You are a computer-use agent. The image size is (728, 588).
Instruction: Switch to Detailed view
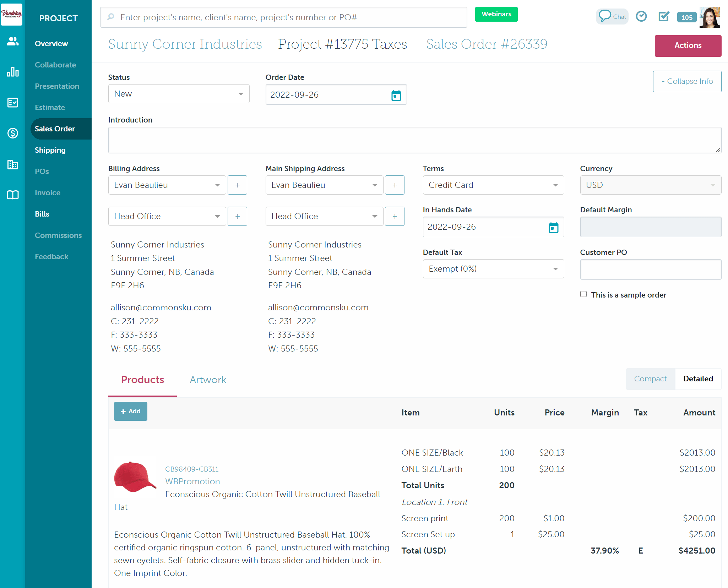point(698,379)
